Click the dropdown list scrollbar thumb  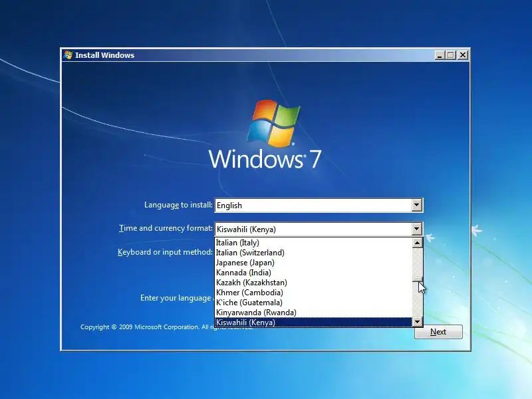[418, 279]
